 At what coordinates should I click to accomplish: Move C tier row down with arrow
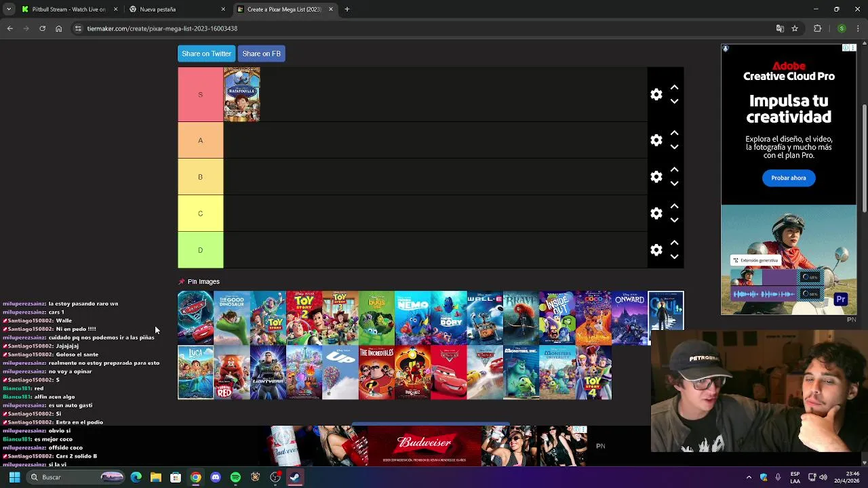(x=674, y=220)
